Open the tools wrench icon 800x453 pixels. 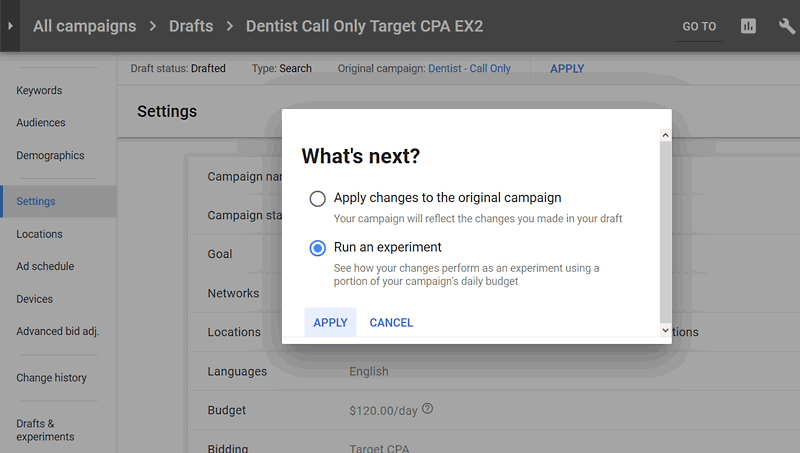(787, 26)
